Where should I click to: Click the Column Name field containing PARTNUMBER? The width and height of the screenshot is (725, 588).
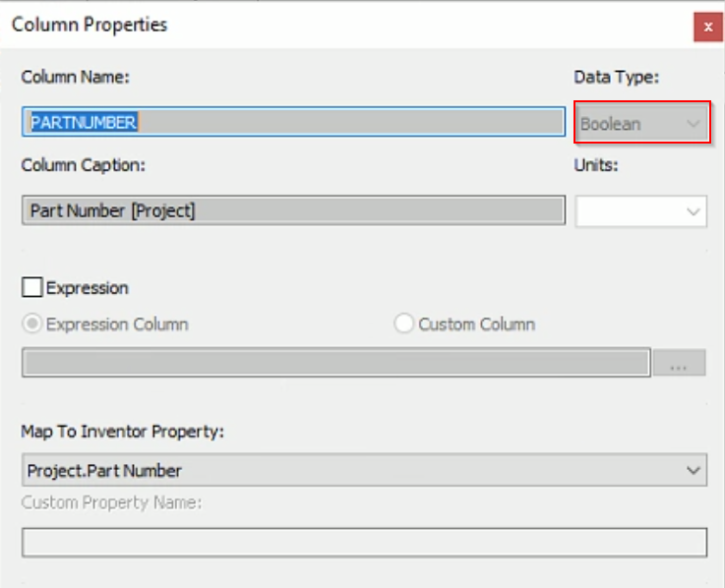pos(293,122)
